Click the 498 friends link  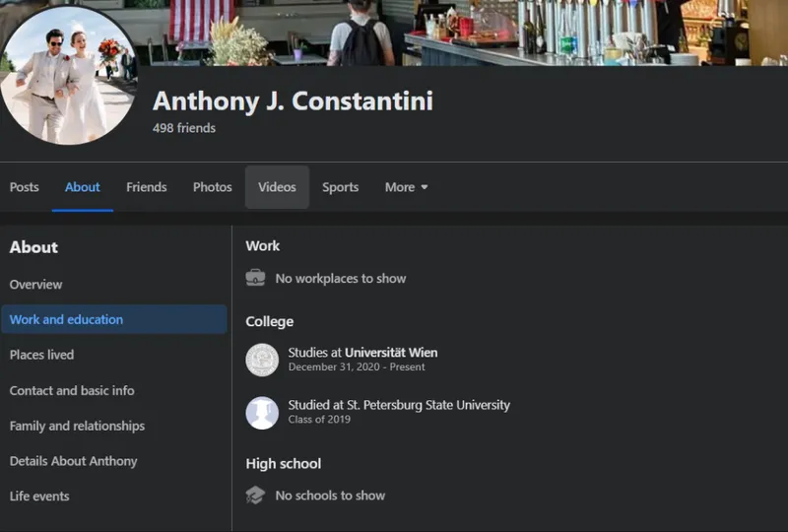[x=184, y=128]
